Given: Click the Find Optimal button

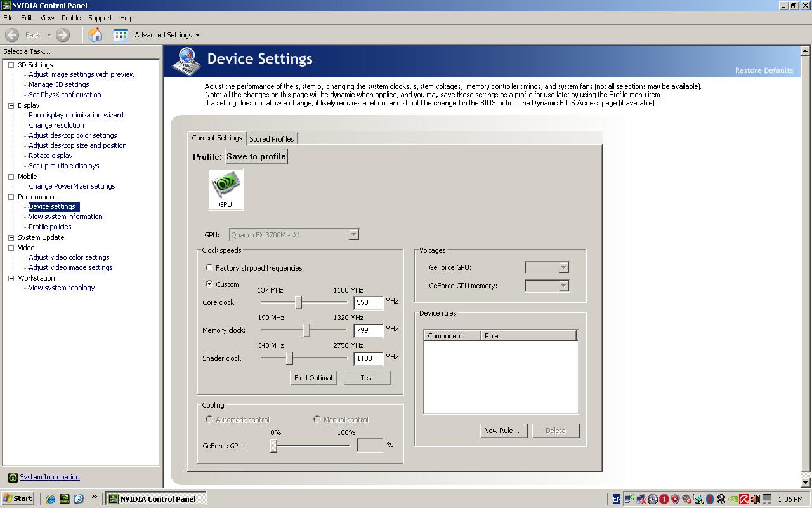Looking at the screenshot, I should tap(313, 378).
